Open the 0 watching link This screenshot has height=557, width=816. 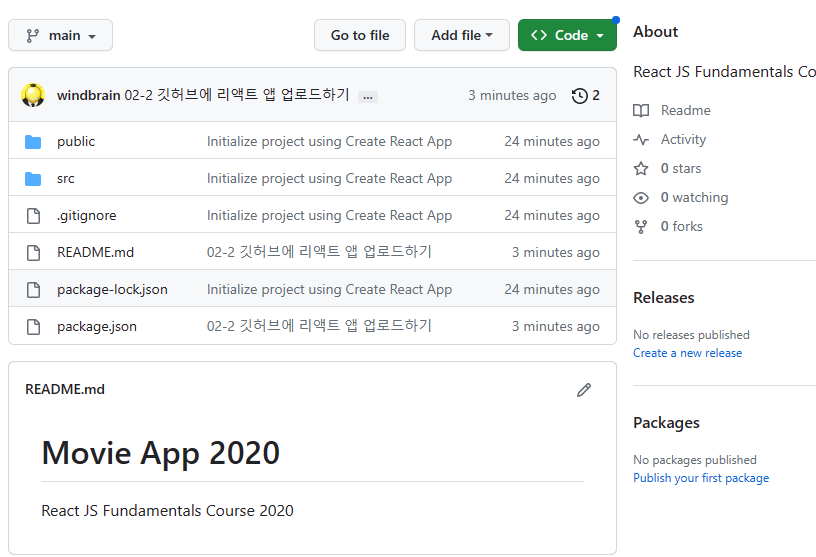(x=694, y=198)
